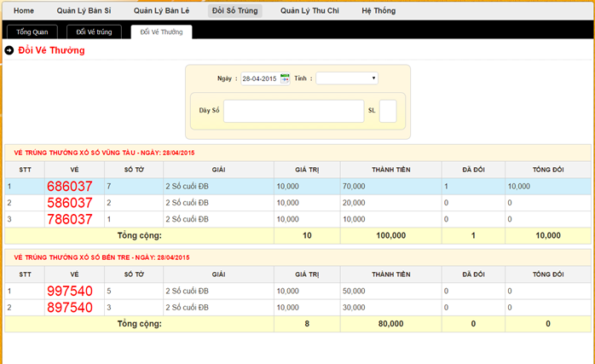Expand the Tỉnh province dropdown
Image resolution: width=595 pixels, height=364 pixels.
click(347, 78)
